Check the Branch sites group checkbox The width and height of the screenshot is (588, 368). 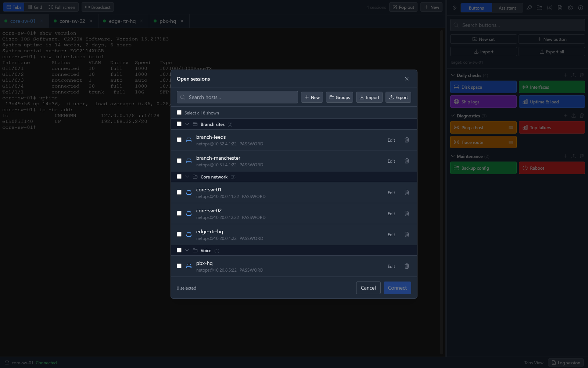tap(179, 124)
